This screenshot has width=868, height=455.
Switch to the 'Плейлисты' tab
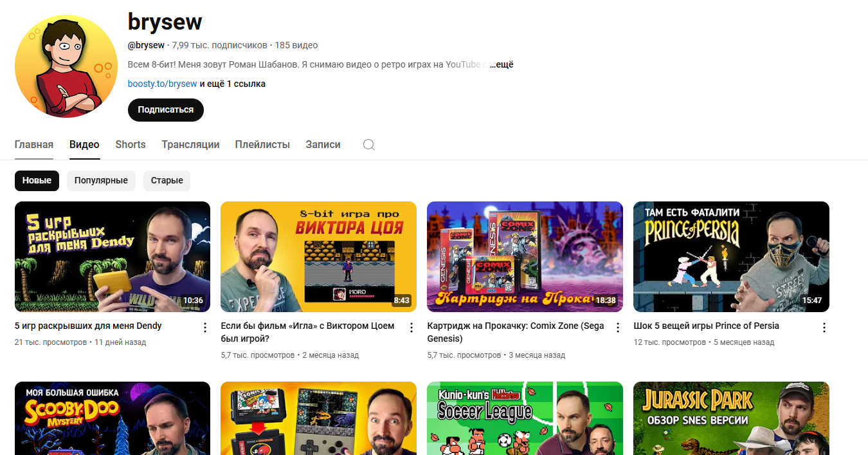point(262,145)
